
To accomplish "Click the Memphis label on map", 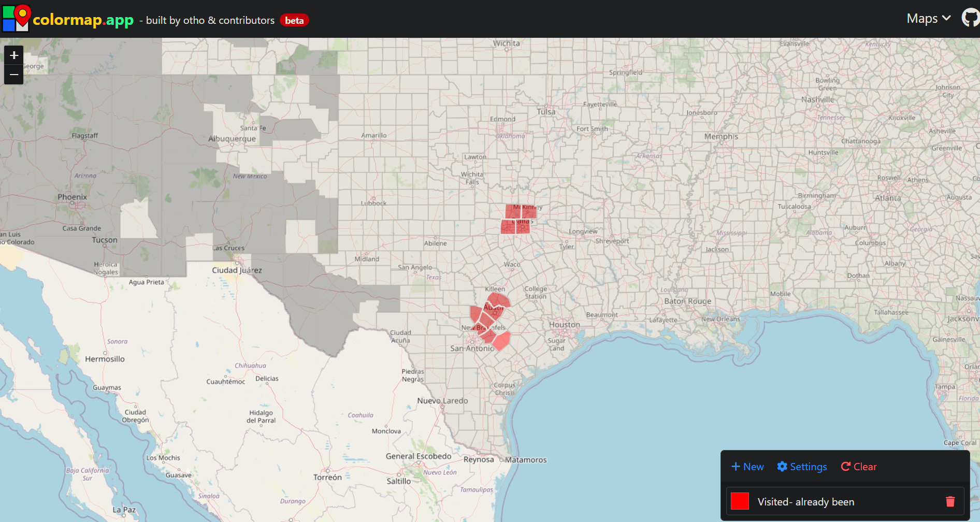I will click(720, 137).
